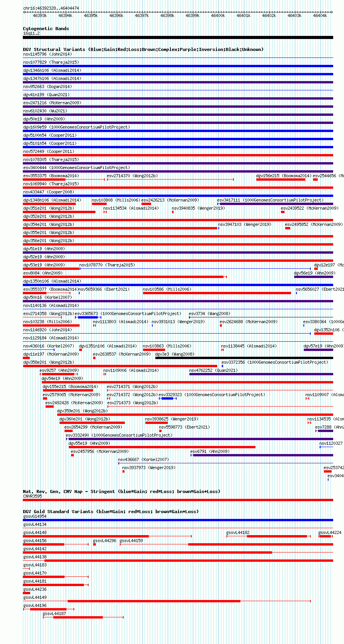The image size is (344, 644).
Task: Open nsv103808 (Mills2006) variant
Action: (x=116, y=200)
